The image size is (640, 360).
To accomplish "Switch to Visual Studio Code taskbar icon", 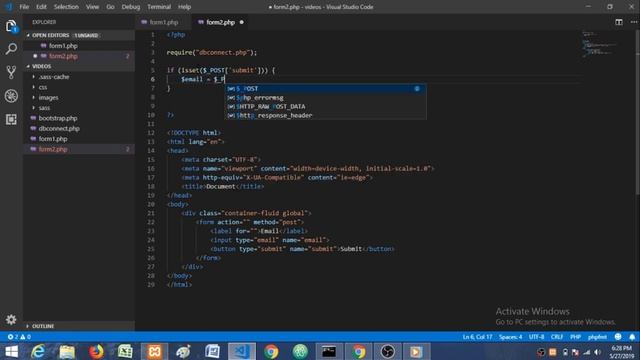I will click(242, 351).
